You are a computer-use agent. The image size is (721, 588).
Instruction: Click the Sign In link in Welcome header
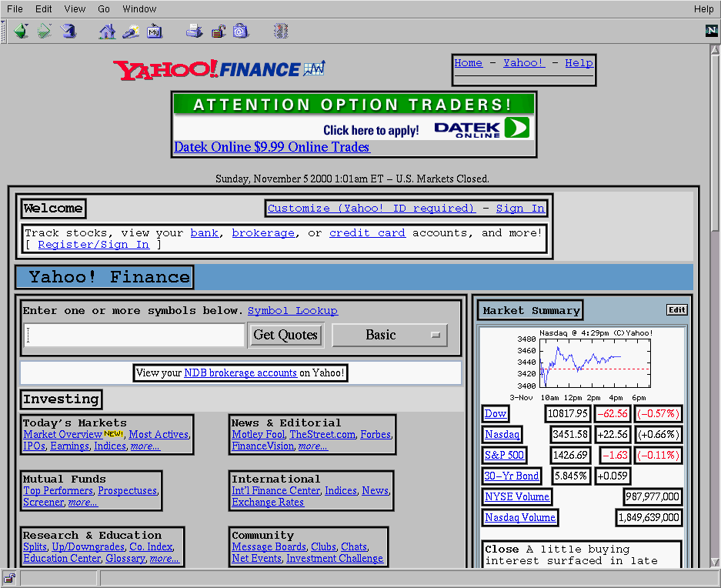(520, 208)
